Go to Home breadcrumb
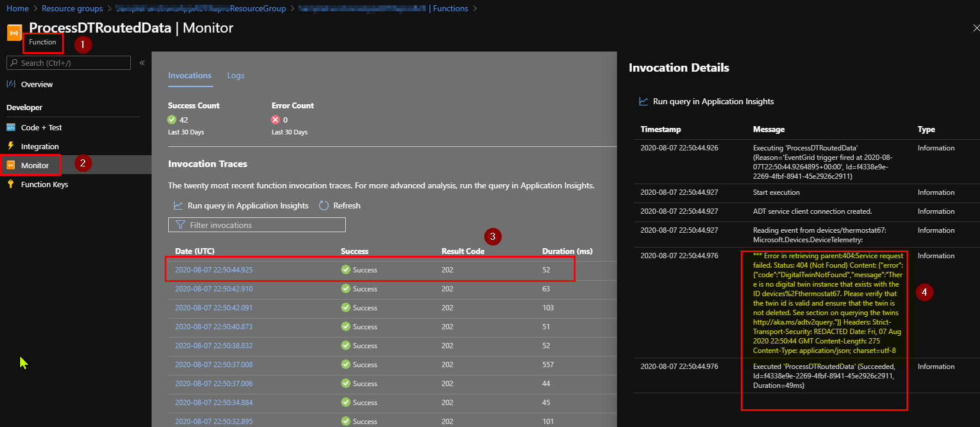 pos(18,8)
